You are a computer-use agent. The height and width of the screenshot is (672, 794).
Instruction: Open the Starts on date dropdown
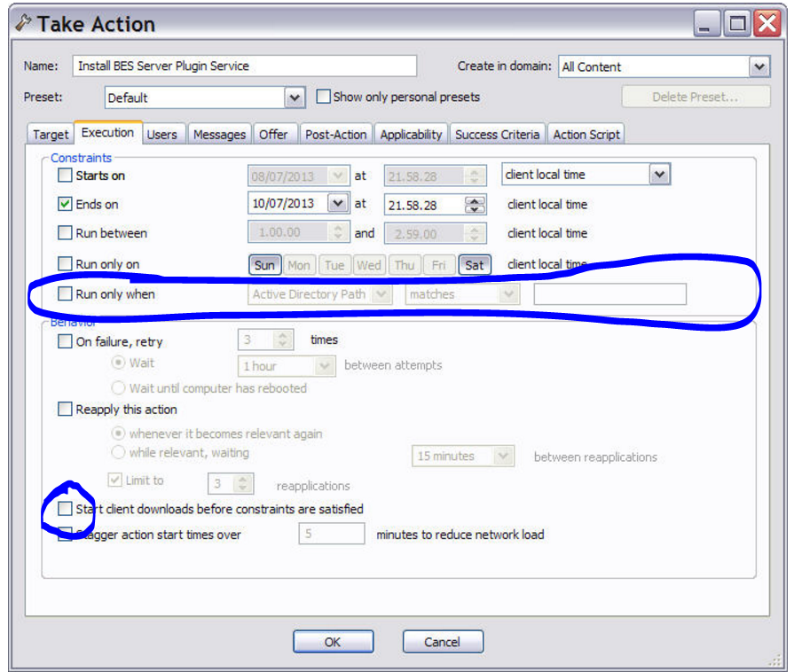click(x=338, y=176)
